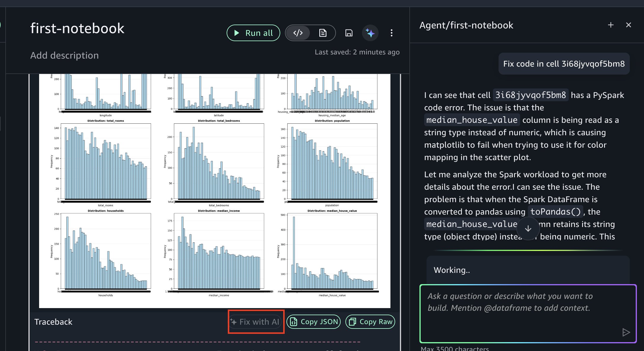644x351 pixels.
Task: Switch to document view toggle
Action: tap(323, 33)
